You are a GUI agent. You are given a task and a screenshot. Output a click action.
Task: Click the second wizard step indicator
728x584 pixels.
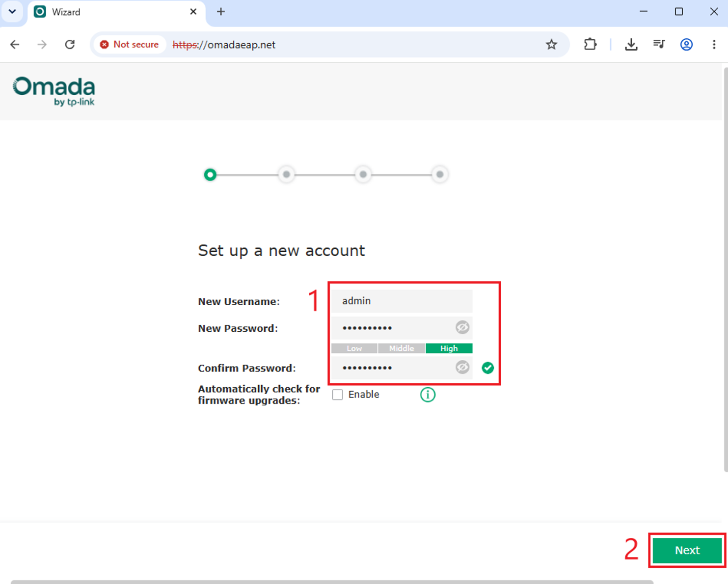[x=287, y=175]
